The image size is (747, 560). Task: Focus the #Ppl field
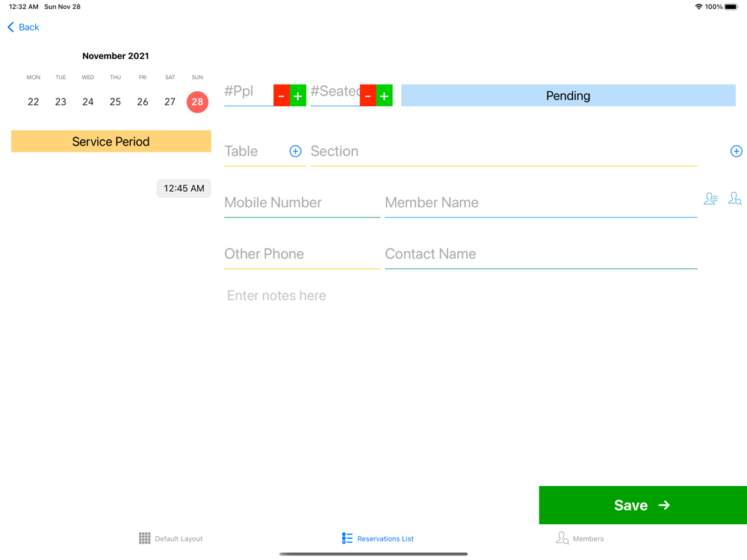[x=249, y=94]
